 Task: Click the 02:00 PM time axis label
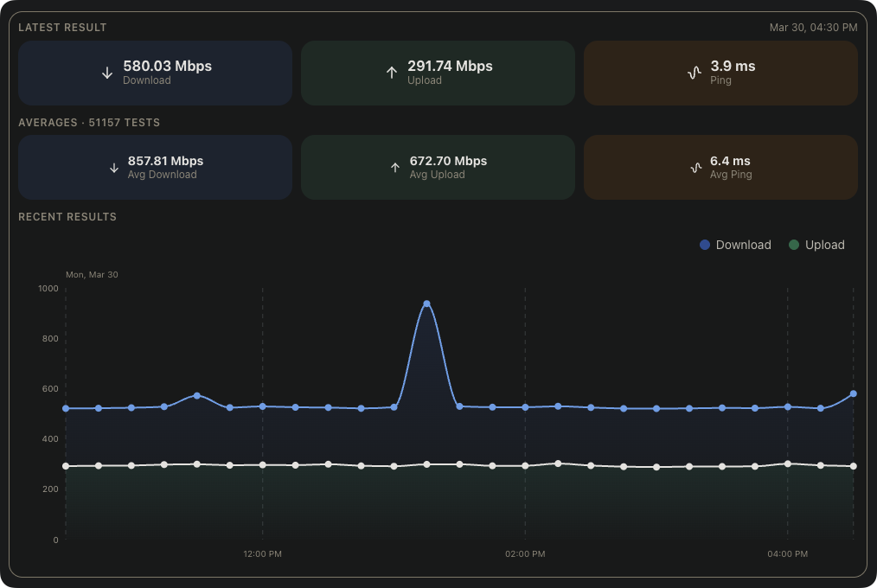point(524,553)
